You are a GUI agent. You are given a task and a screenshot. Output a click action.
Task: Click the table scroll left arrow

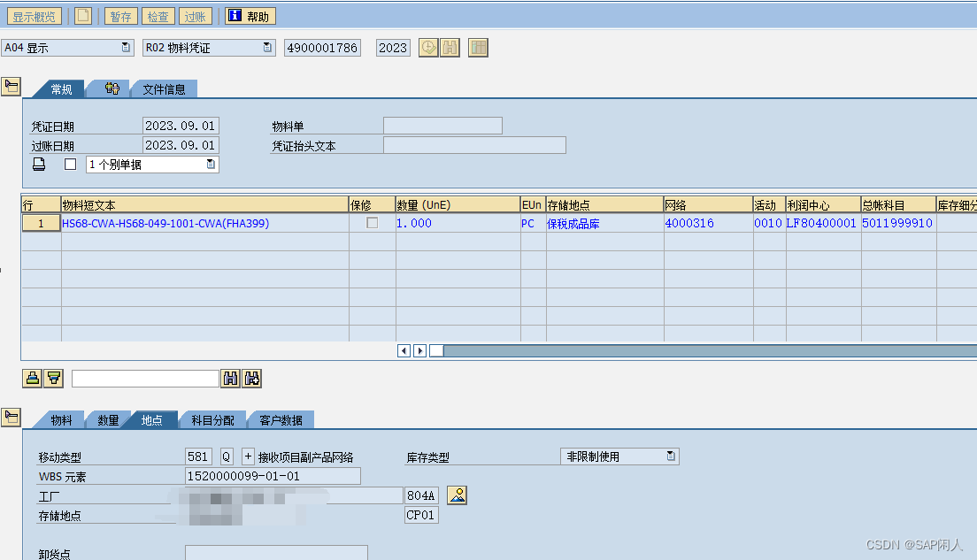[x=404, y=350]
